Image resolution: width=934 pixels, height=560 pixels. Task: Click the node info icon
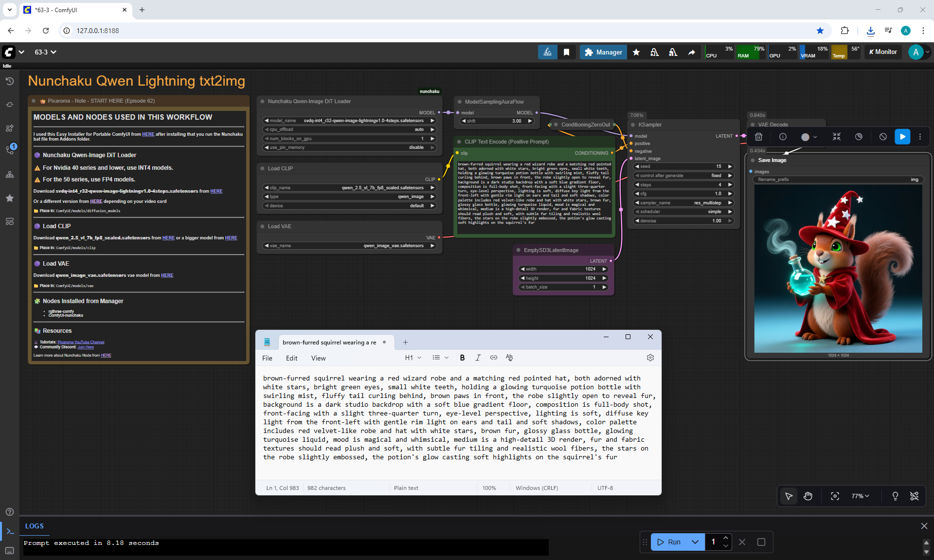click(783, 137)
